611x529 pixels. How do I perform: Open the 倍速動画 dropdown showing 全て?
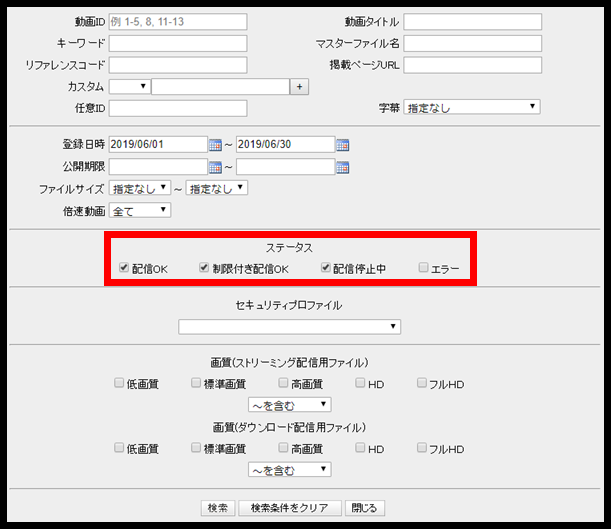pos(140,211)
